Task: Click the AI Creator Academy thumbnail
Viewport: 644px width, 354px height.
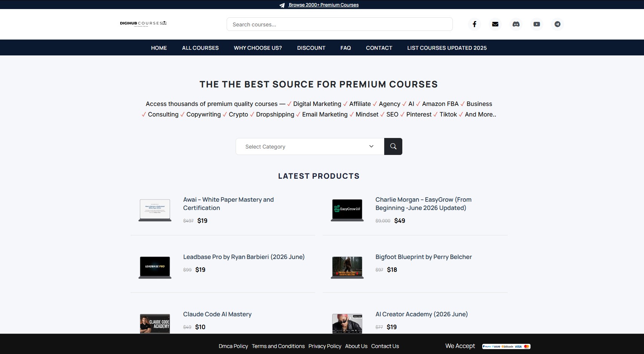Action: click(x=347, y=323)
